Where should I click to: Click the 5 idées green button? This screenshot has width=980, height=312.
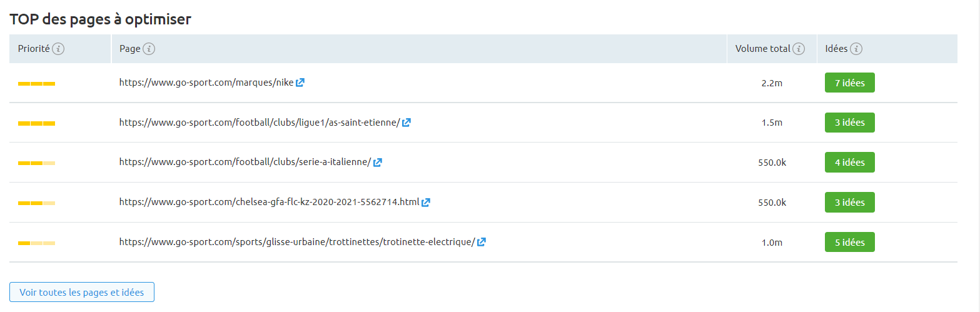pos(850,242)
